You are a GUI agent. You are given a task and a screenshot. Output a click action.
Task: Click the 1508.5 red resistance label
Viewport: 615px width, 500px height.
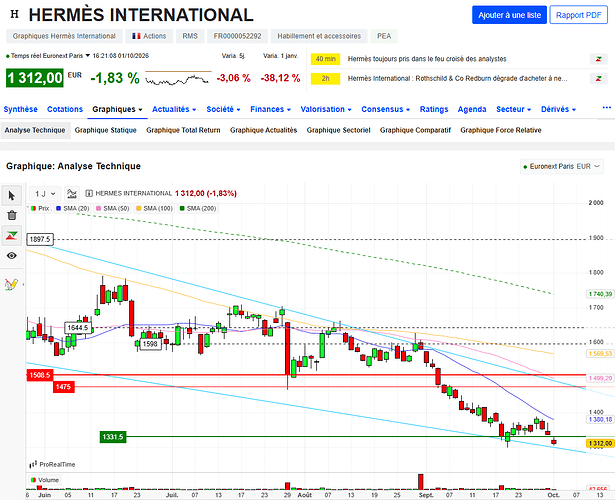[x=40, y=375]
